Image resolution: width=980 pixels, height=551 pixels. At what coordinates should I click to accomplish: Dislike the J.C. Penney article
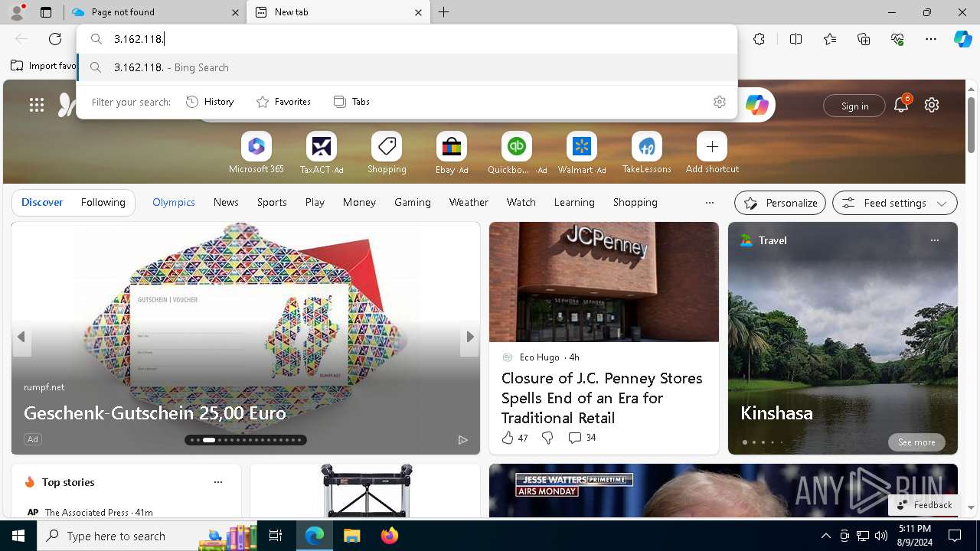547,438
